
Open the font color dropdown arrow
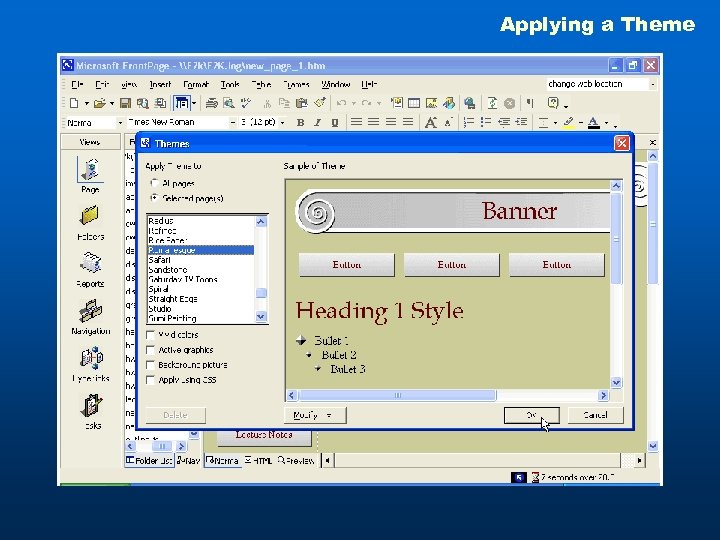[x=606, y=123]
